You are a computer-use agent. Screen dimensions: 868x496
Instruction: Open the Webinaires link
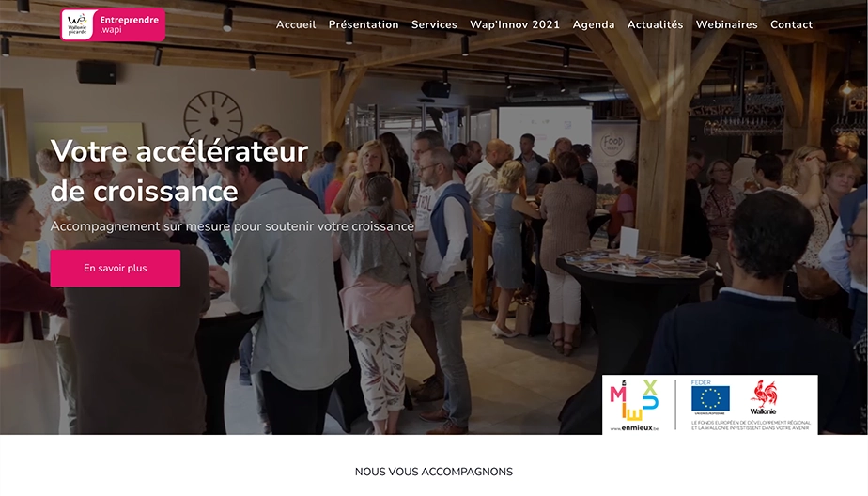[727, 24]
